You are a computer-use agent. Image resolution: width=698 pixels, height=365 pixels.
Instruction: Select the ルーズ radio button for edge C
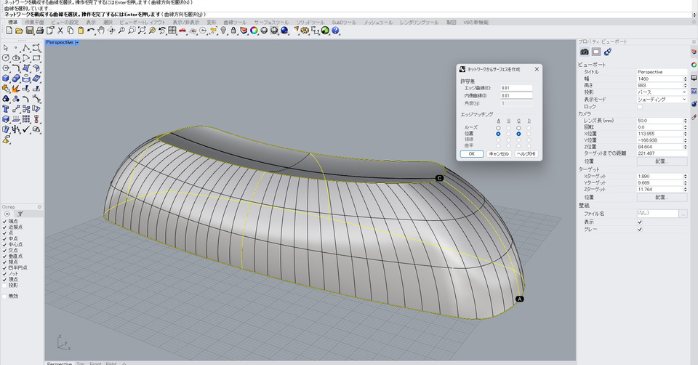(519, 128)
